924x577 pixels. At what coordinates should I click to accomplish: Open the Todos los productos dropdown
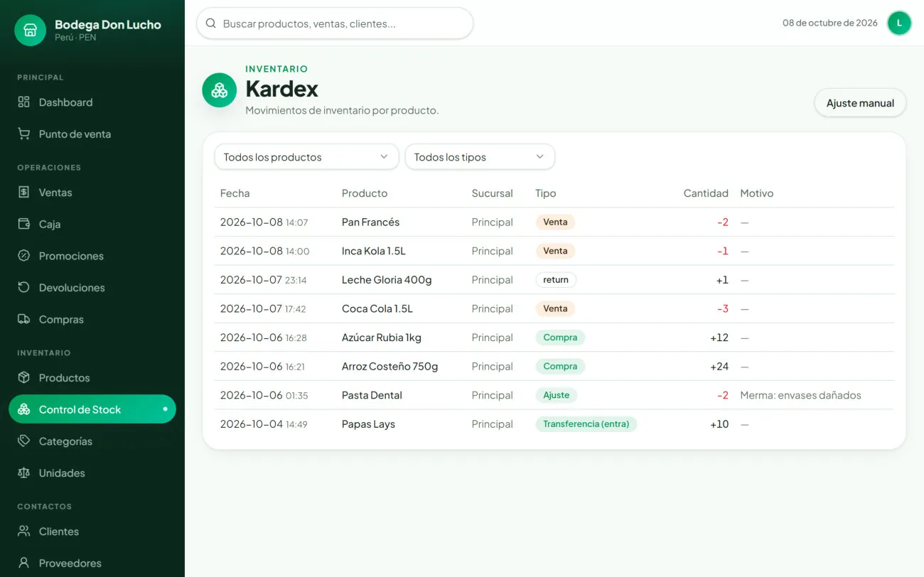[306, 157]
